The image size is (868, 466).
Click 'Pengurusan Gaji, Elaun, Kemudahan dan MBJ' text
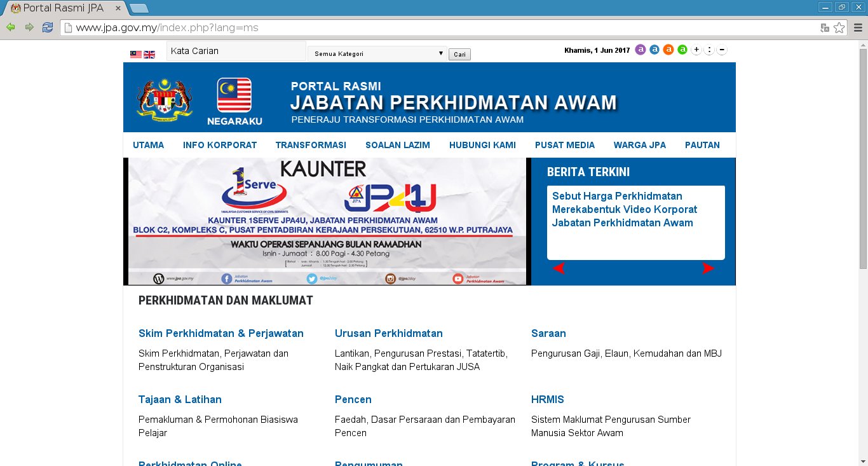coord(627,353)
